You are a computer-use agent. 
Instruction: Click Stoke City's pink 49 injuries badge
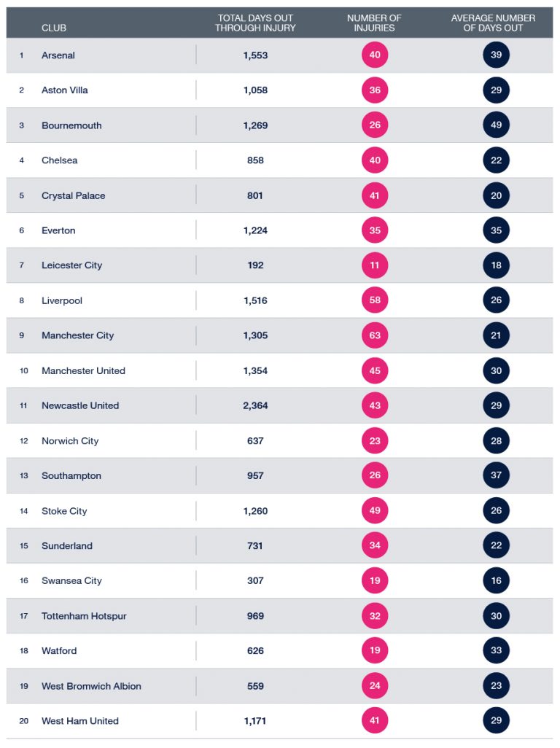tap(375, 510)
